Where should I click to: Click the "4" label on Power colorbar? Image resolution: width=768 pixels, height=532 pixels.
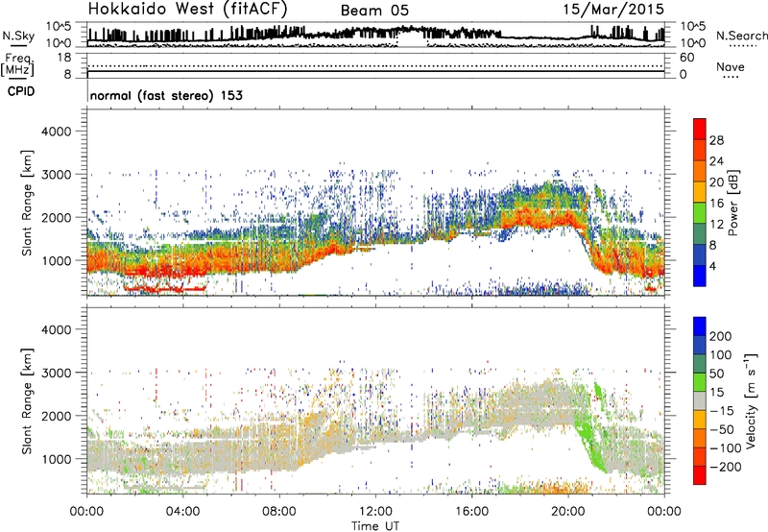[712, 266]
